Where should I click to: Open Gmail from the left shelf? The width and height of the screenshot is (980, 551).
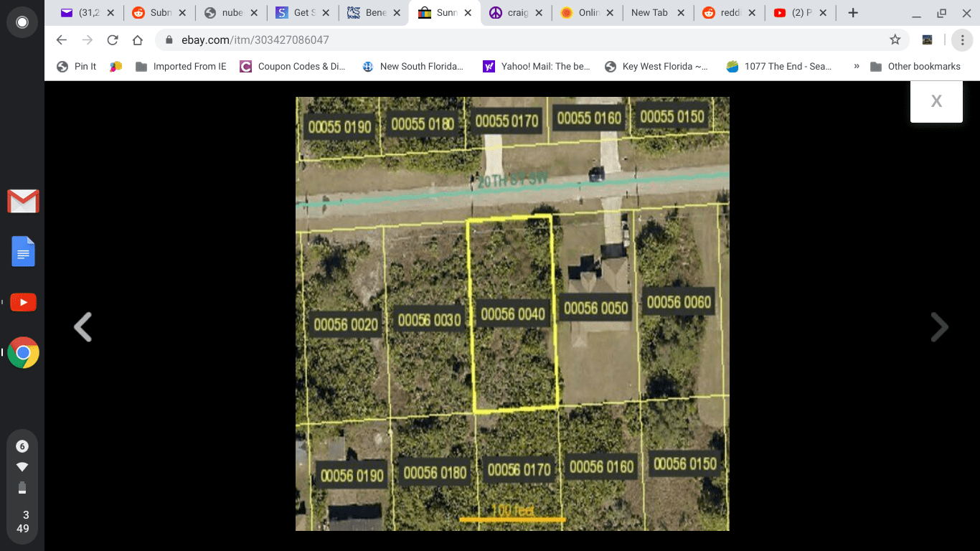22,202
